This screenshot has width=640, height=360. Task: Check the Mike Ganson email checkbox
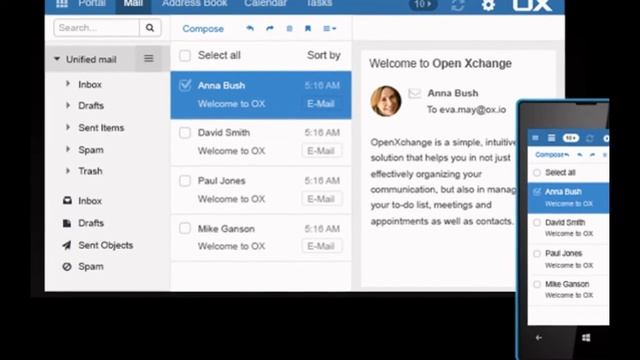(185, 228)
